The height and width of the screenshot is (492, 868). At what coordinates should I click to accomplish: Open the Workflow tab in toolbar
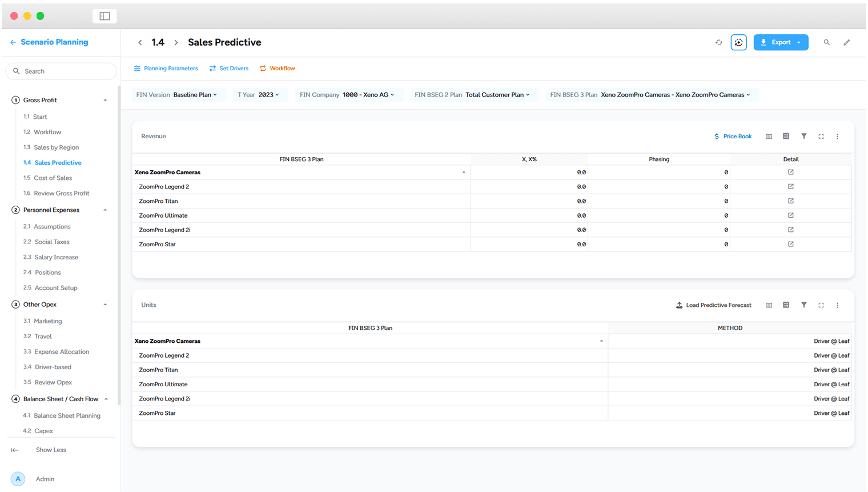coord(278,69)
